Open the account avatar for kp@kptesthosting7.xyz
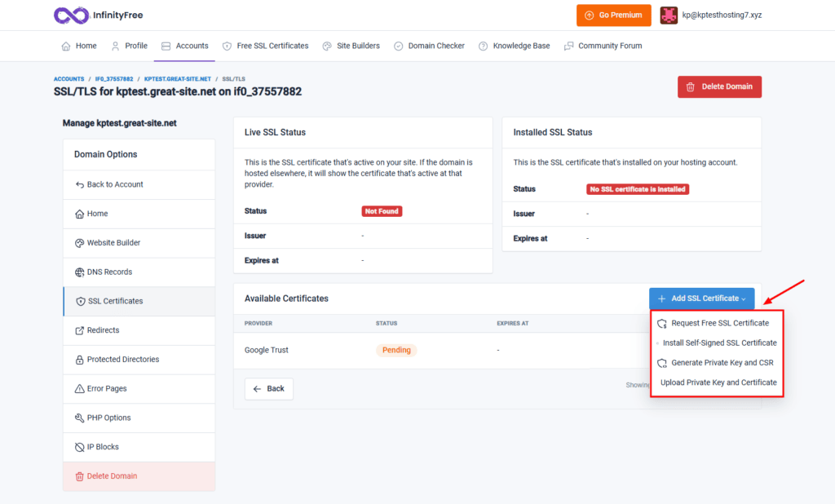 (669, 15)
